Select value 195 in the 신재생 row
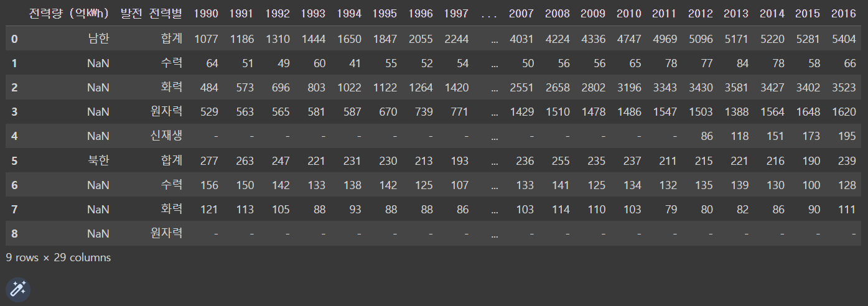This screenshot has width=868, height=306. click(846, 136)
